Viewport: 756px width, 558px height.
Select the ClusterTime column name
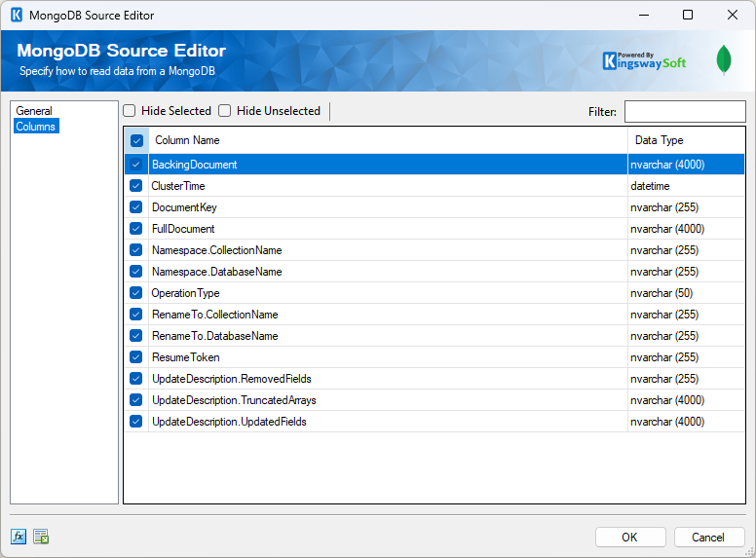click(x=178, y=186)
